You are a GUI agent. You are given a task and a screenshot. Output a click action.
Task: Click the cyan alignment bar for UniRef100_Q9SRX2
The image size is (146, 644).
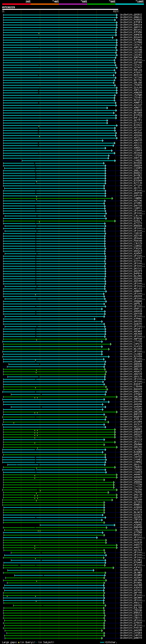point(60,15)
